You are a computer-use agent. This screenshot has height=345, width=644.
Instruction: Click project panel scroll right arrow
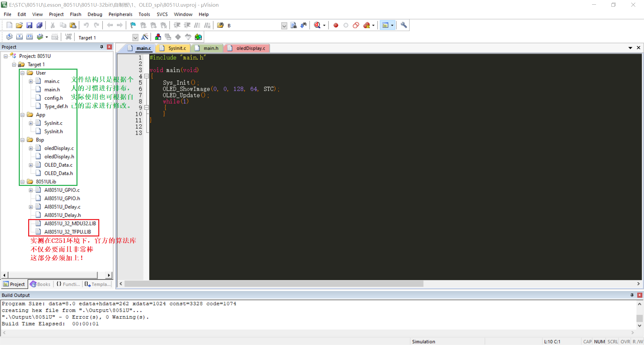point(109,275)
